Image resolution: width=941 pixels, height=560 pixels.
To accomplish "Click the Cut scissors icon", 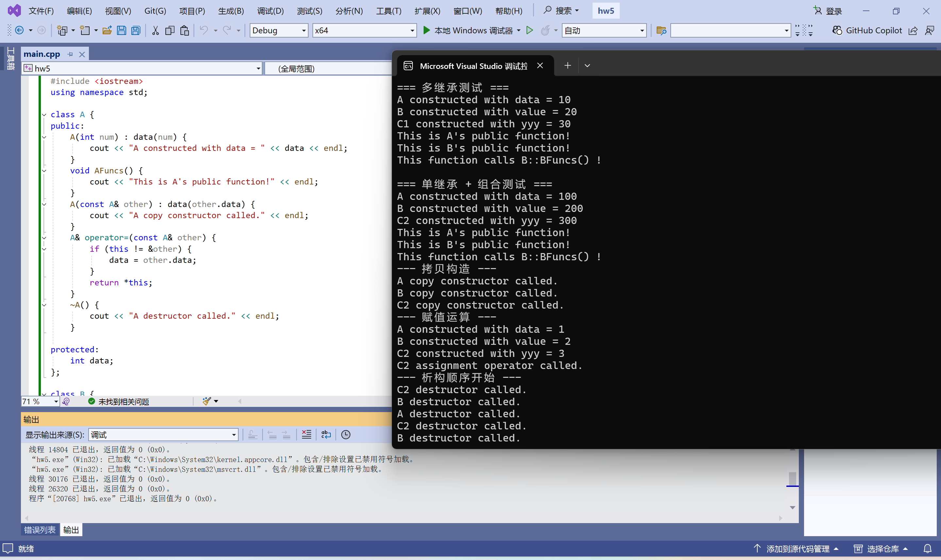I will coord(155,31).
